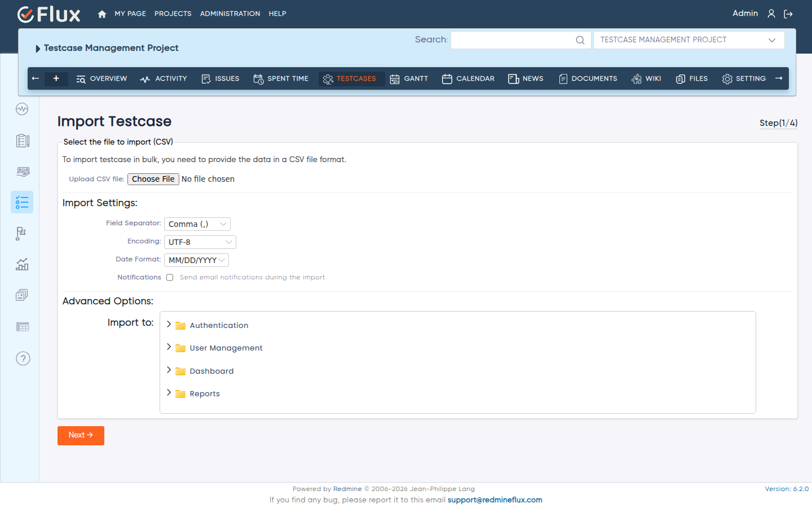The height and width of the screenshot is (508, 812).
Task: Switch to Calendar tab
Action: pos(468,79)
